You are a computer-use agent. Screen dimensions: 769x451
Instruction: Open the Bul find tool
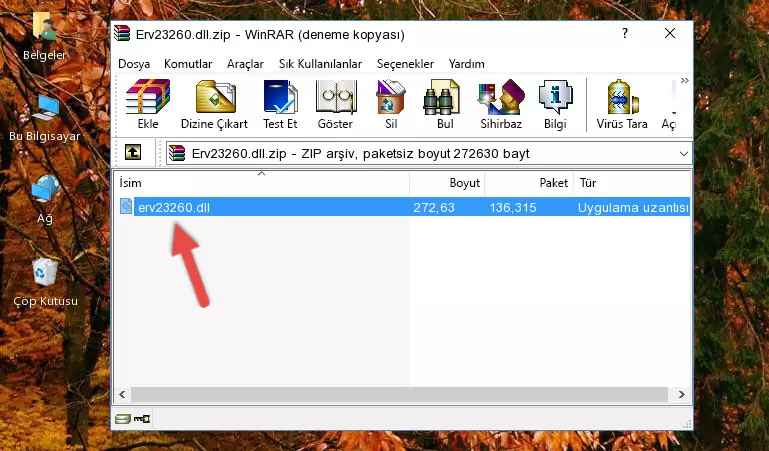point(443,104)
